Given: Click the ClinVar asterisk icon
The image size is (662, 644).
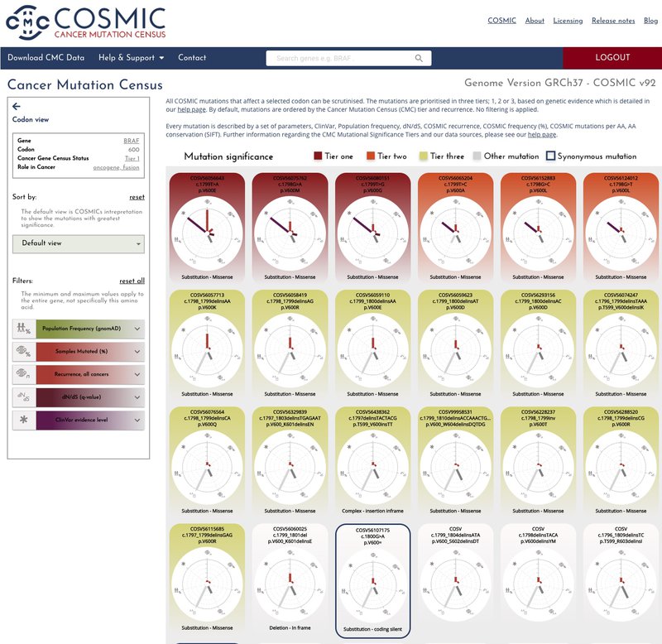Looking at the screenshot, I should (22, 421).
